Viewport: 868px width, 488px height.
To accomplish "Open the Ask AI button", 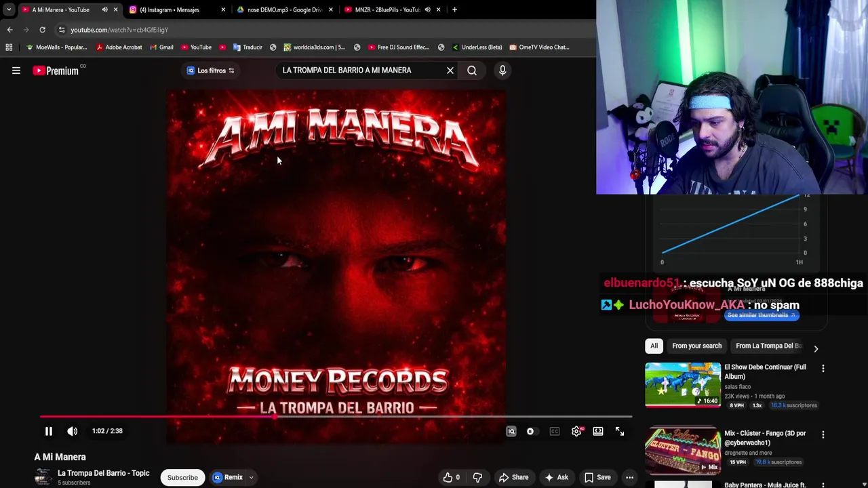I will (x=556, y=477).
